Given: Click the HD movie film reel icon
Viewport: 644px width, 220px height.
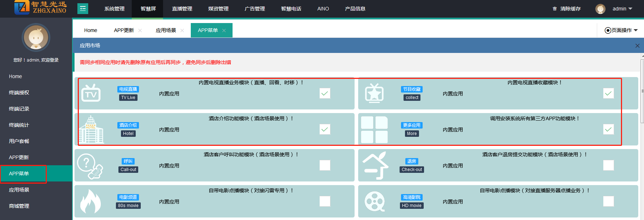Looking at the screenshot, I should (374, 202).
